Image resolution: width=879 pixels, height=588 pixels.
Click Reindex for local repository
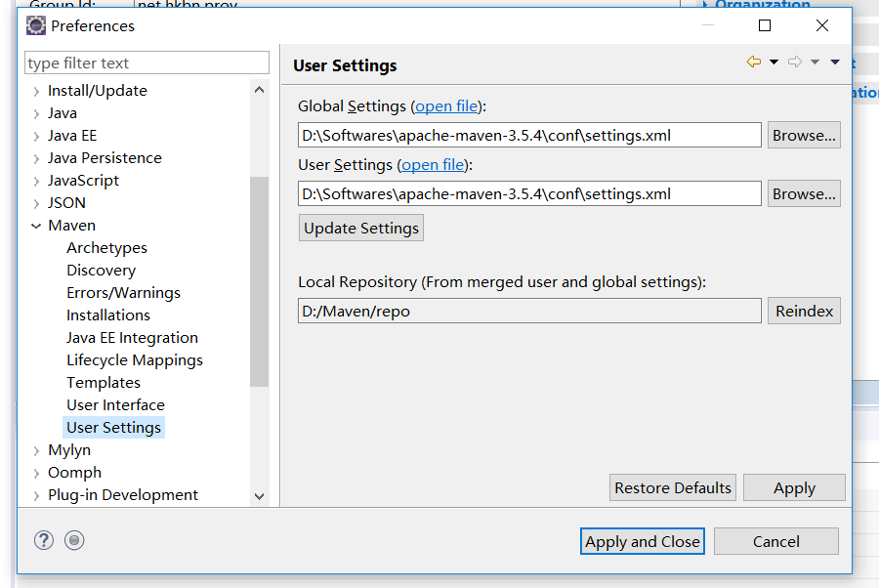(803, 312)
